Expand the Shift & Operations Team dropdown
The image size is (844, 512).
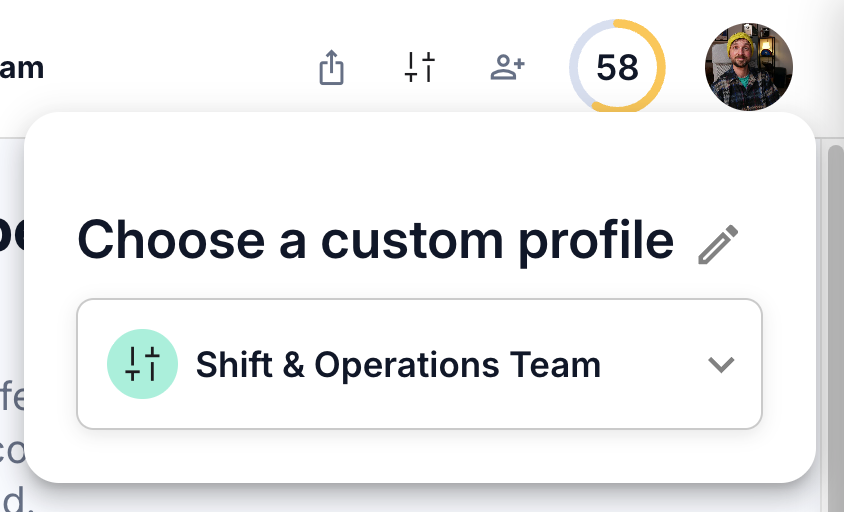click(x=419, y=364)
